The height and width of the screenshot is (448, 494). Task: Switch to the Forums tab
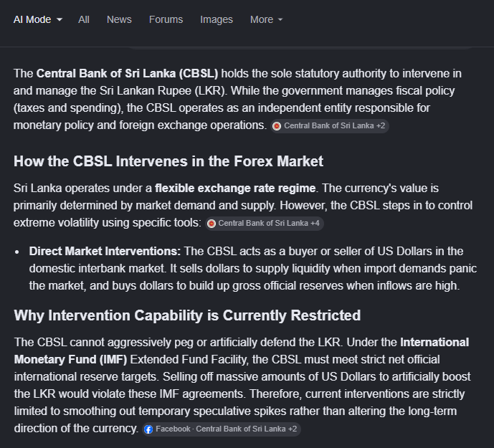pos(166,19)
